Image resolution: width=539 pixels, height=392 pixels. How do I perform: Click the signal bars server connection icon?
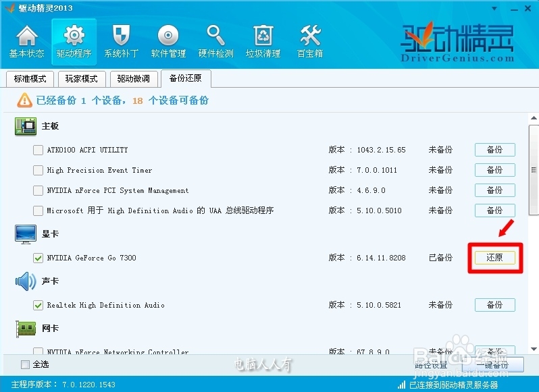401,385
